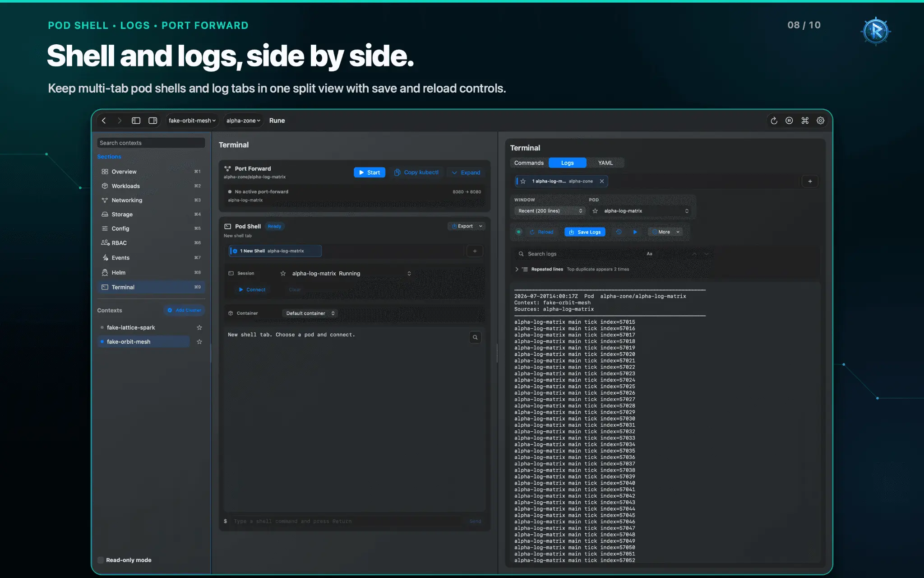Add a new log tab
This screenshot has width=924, height=578.
click(x=810, y=182)
